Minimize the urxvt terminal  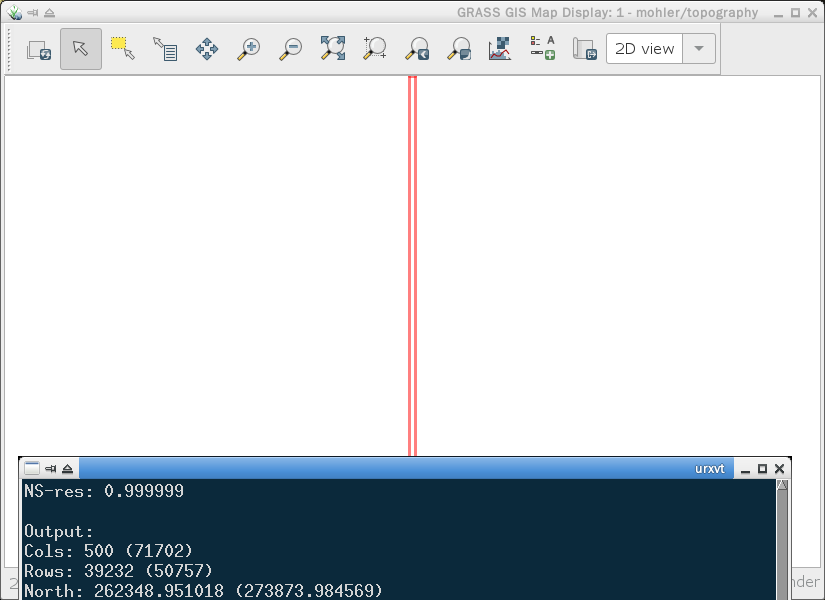click(x=745, y=469)
